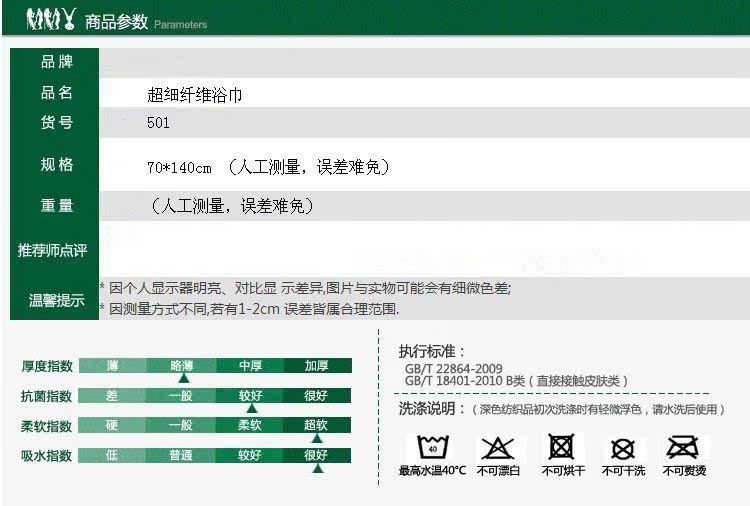Click the 不可熨烫 caption
Viewport: 750px width, 506px height.
[x=684, y=471]
